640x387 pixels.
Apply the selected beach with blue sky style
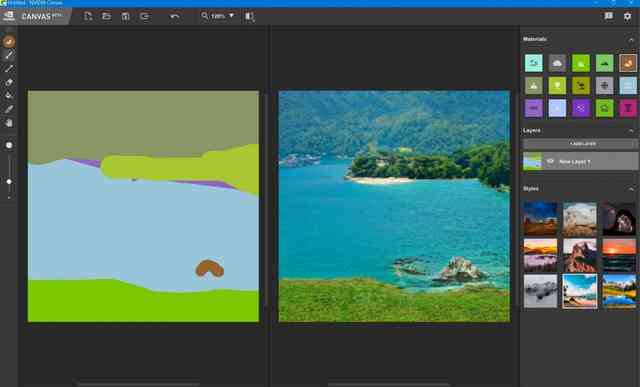point(580,291)
